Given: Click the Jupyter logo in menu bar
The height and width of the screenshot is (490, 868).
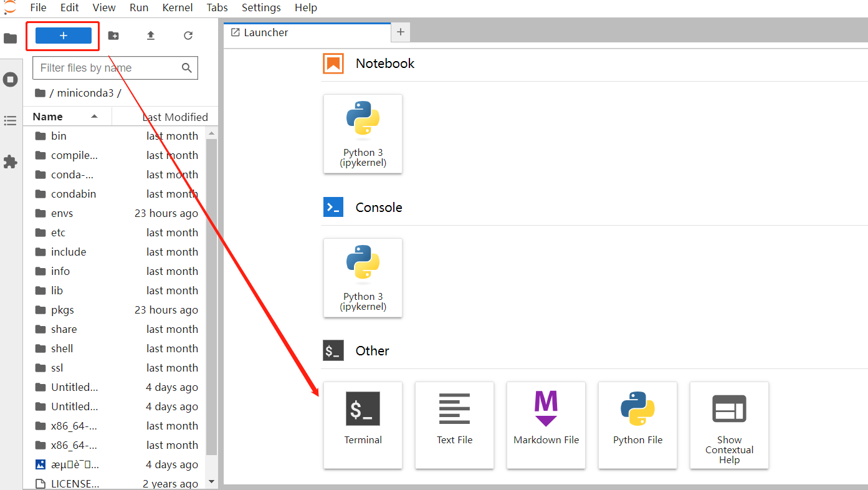Looking at the screenshot, I should point(10,7).
